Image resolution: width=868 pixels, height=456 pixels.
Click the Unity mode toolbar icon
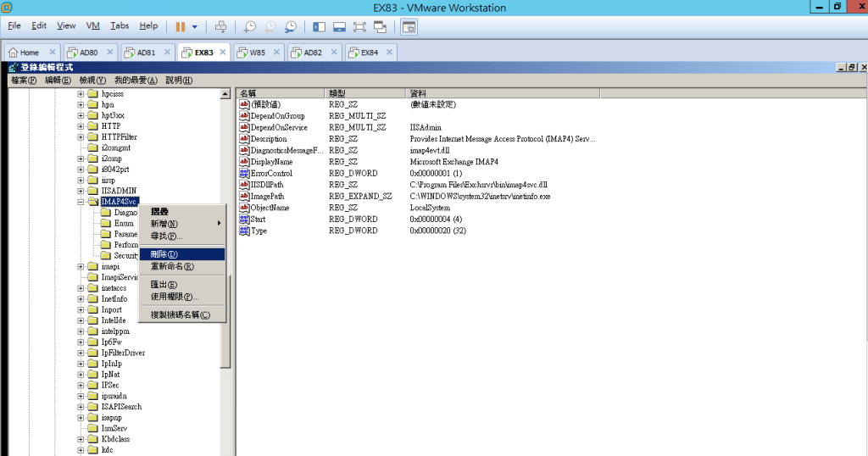[x=380, y=26]
